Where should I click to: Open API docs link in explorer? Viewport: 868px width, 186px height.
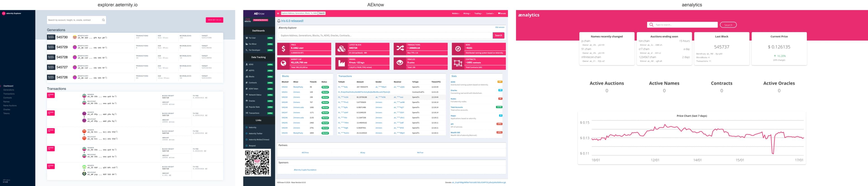pos(6,180)
